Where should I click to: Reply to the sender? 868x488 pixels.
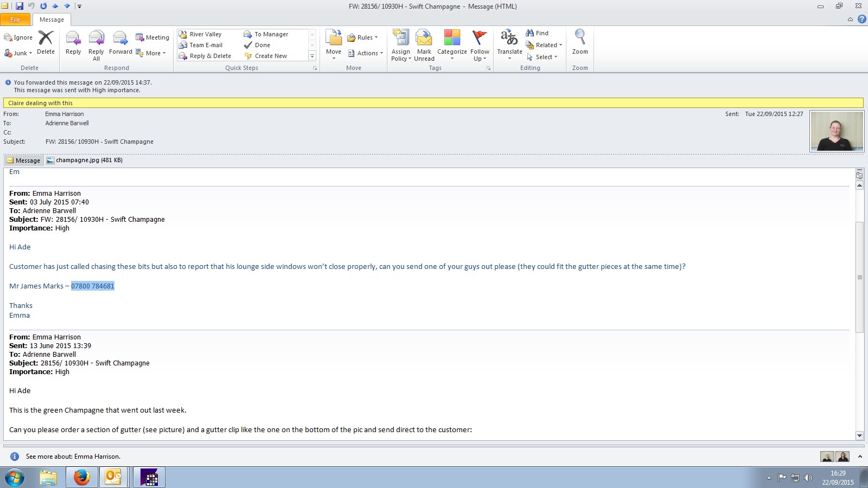[x=73, y=43]
